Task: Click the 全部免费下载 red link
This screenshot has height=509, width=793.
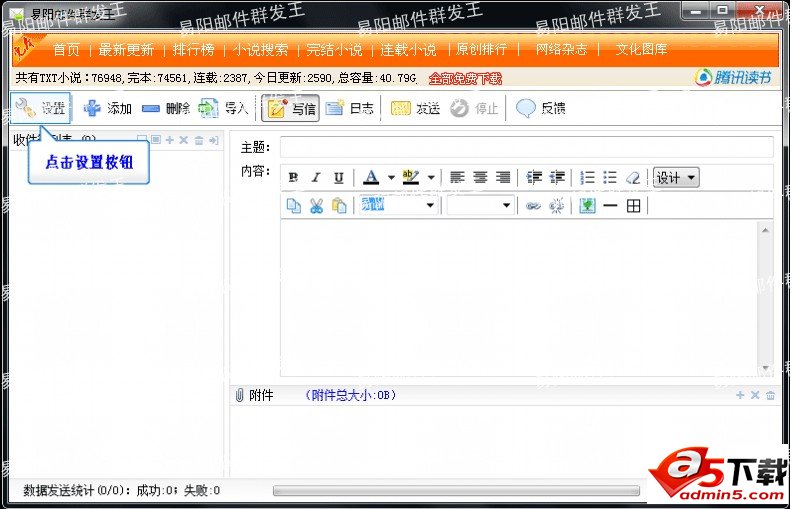Action: click(465, 78)
